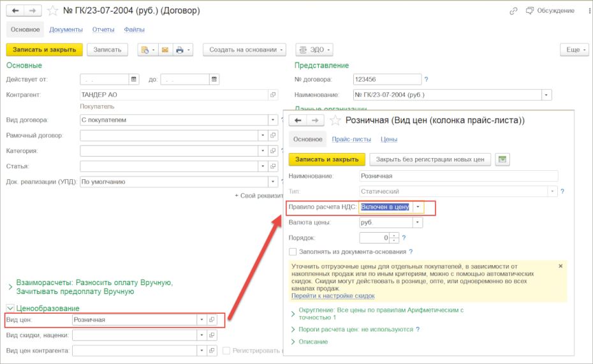Open ТАНДЕР АО contractor card icon
Screen dimensions: 593x364
pyautogui.click(x=273, y=95)
